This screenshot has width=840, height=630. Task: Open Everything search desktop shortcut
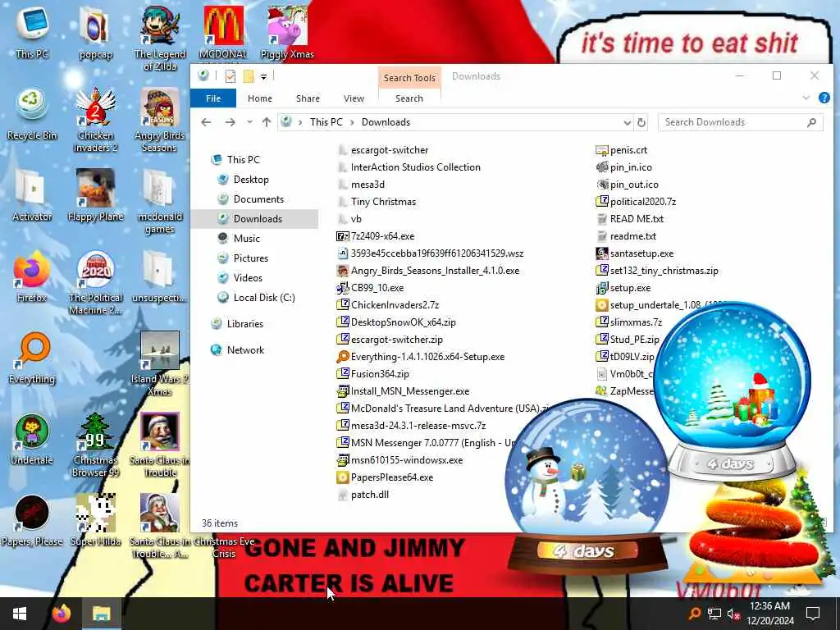32,358
